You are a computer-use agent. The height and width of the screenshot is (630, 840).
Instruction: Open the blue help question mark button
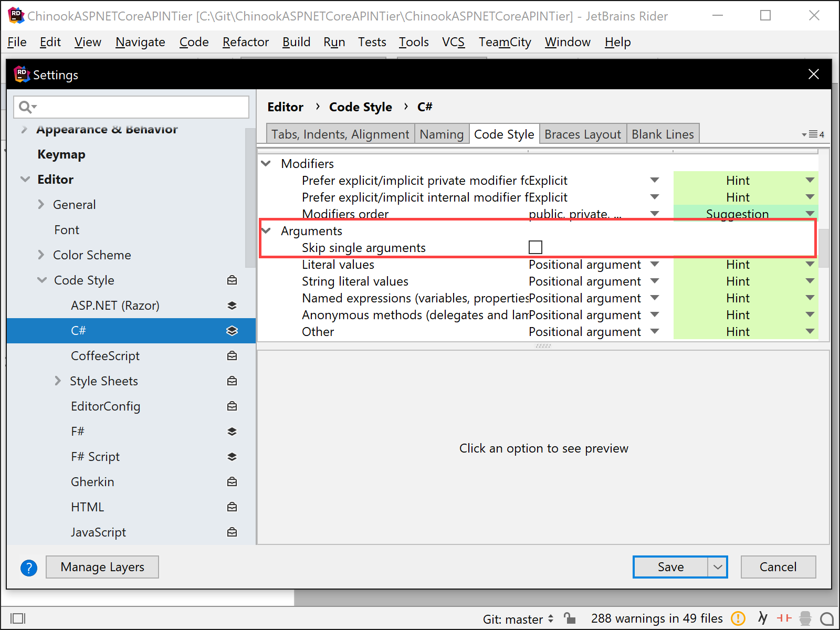pyautogui.click(x=29, y=568)
